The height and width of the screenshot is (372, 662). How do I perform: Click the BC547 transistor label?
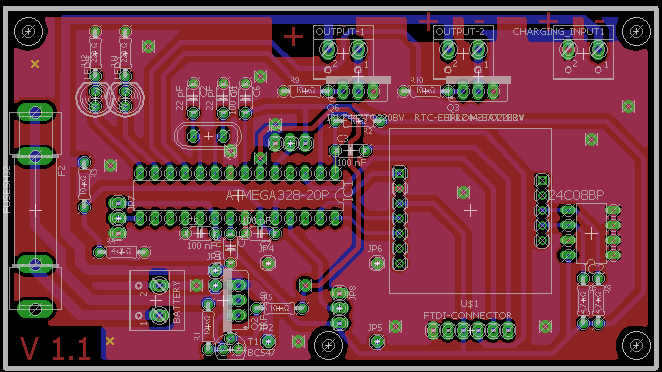[x=261, y=352]
